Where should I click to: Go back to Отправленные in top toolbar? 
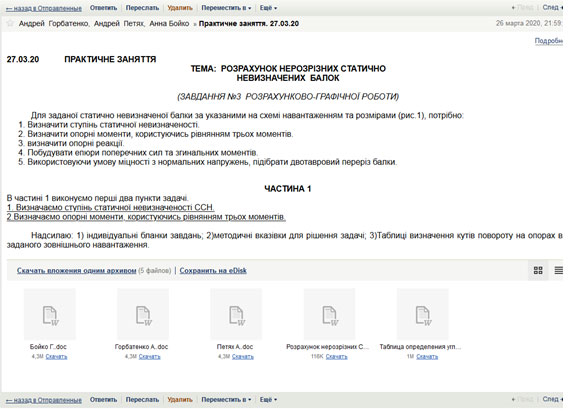44,8
